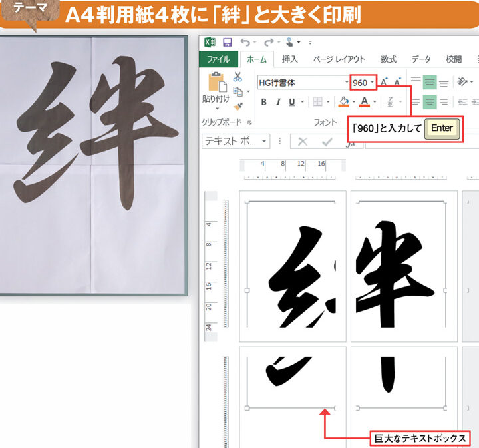Toggle italic formatting
The height and width of the screenshot is (448, 479).
coord(278,102)
